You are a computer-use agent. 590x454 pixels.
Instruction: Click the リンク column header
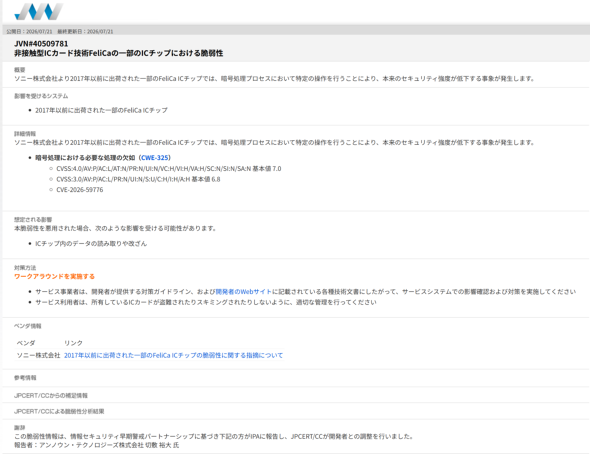(x=73, y=343)
